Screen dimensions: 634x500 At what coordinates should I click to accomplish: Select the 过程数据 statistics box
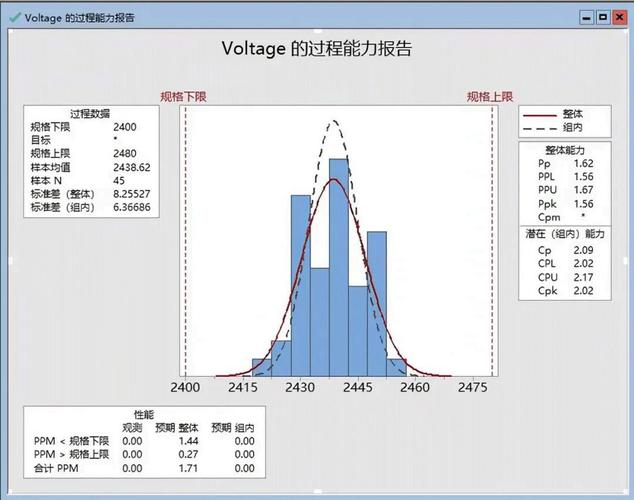tap(91, 161)
